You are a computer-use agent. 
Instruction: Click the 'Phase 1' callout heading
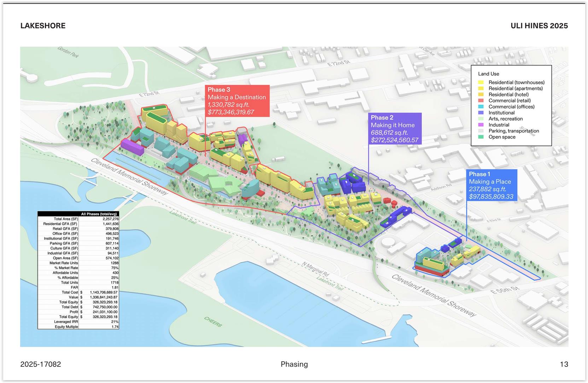479,174
